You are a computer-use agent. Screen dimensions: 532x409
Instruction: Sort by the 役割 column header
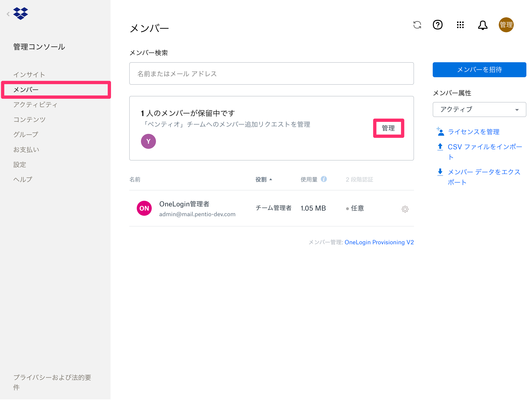(x=264, y=179)
